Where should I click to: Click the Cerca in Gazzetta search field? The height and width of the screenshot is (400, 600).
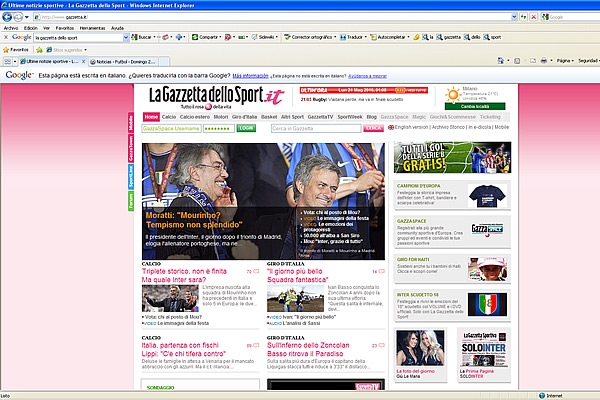tap(316, 129)
